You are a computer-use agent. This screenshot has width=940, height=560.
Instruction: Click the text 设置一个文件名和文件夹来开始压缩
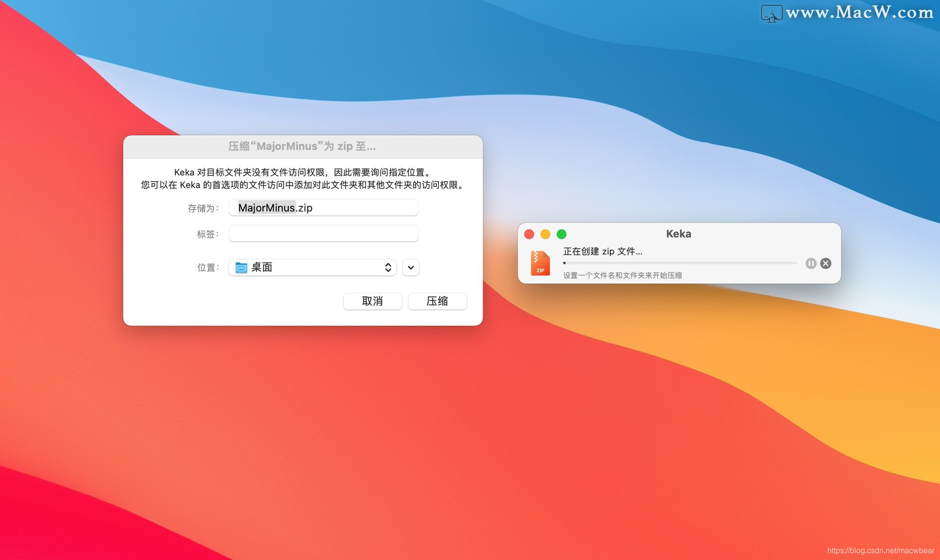622,275
